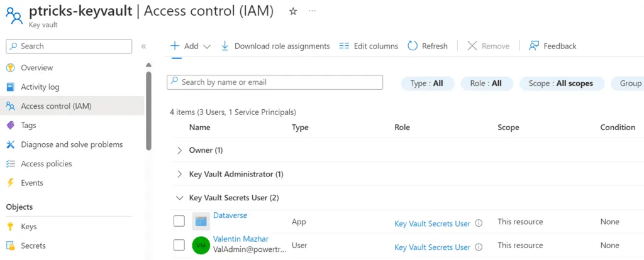Screen dimensions: 644x260
Task: Click the Download role assignments label
Action: tap(282, 46)
